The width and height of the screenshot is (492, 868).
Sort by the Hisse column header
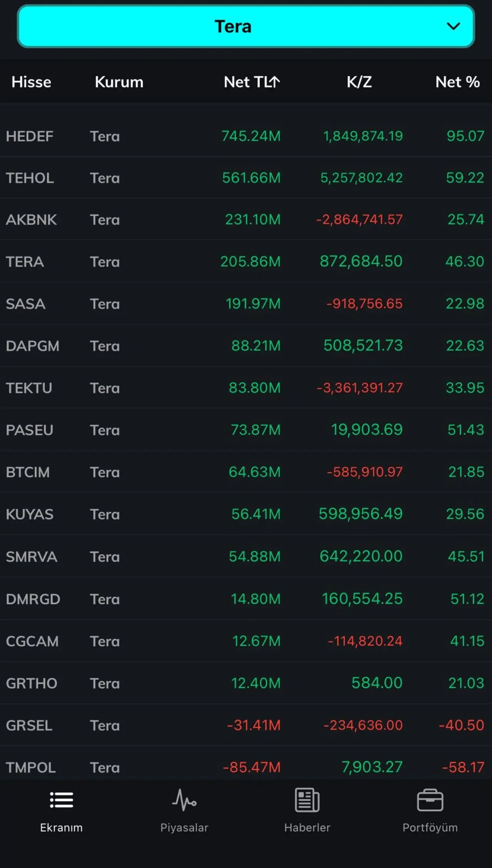[x=31, y=82]
